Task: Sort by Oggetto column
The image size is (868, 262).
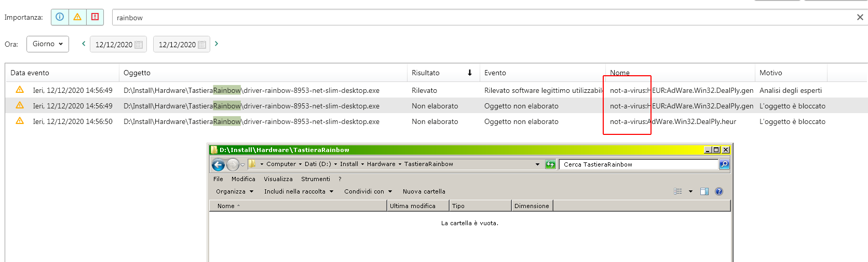Action: pyautogui.click(x=263, y=73)
